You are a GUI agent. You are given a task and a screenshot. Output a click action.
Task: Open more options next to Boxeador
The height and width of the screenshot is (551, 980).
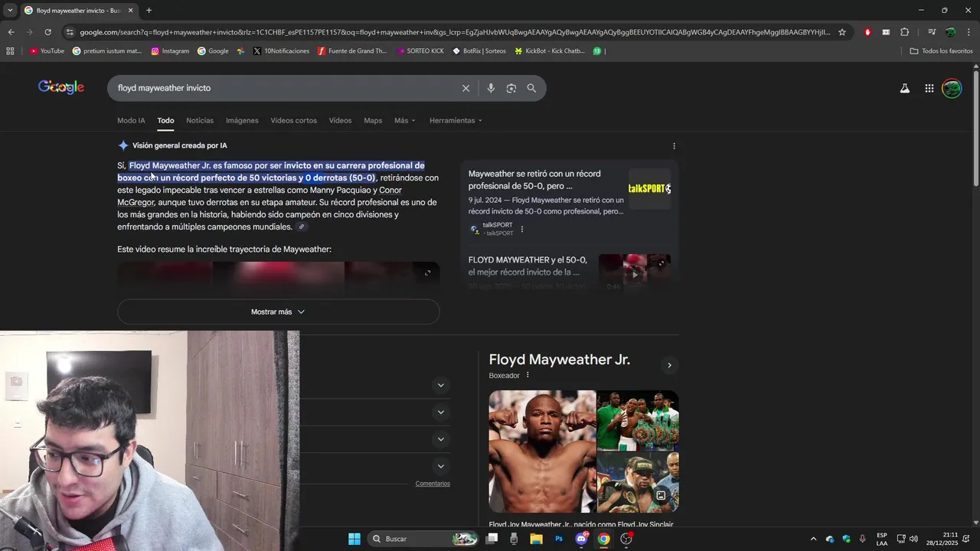pyautogui.click(x=528, y=375)
